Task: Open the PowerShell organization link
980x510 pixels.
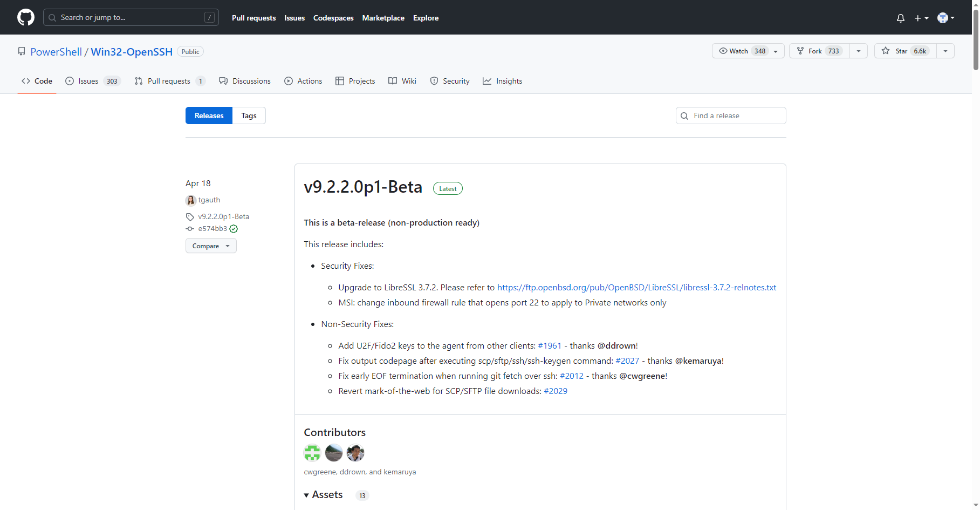Action: click(x=56, y=52)
